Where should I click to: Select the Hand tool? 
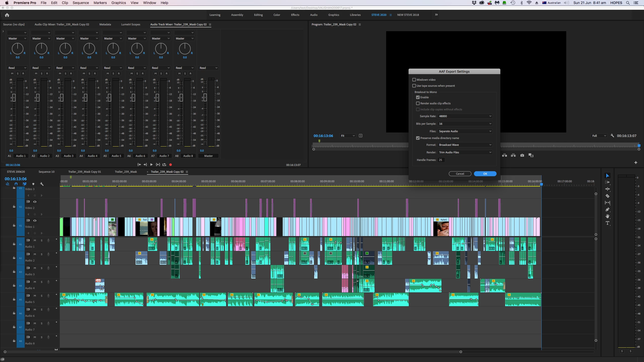click(608, 216)
